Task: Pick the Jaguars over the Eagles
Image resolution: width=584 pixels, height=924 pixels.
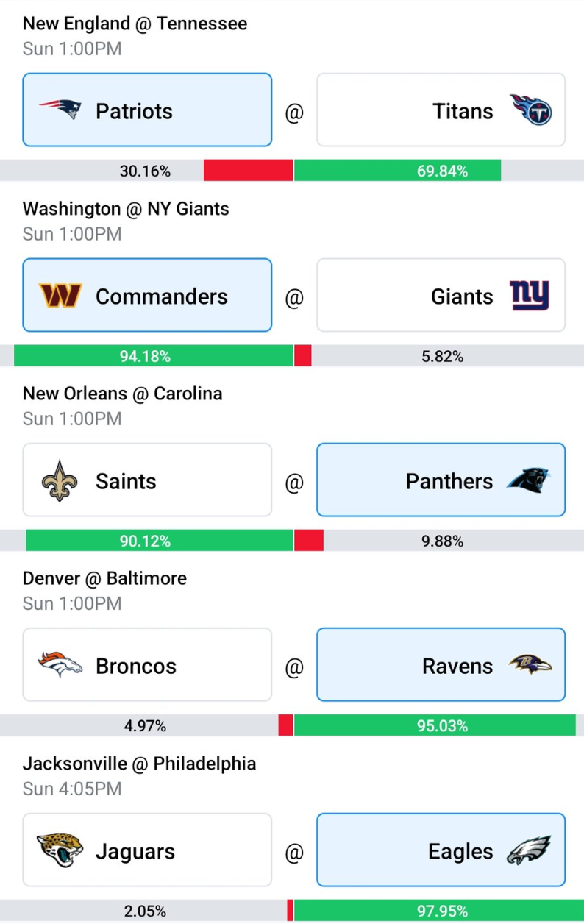Action: pyautogui.click(x=147, y=850)
